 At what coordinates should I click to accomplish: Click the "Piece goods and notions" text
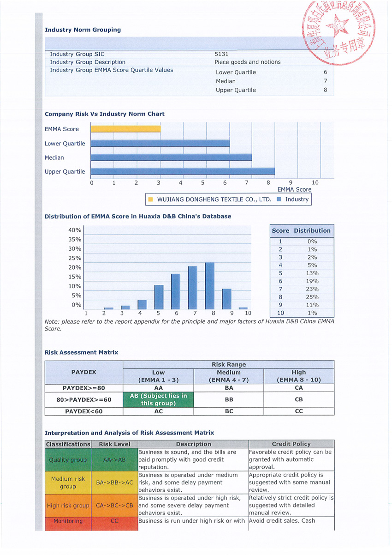point(247,62)
